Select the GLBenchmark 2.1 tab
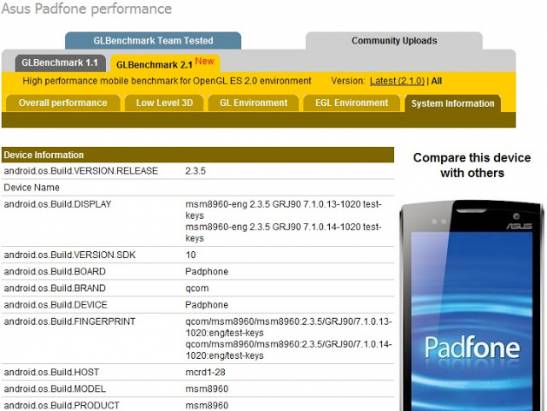 [x=165, y=63]
